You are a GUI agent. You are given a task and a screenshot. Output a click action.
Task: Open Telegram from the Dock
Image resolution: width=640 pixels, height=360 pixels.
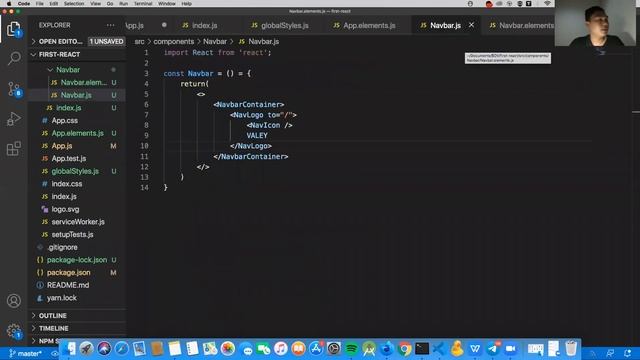click(x=493, y=349)
